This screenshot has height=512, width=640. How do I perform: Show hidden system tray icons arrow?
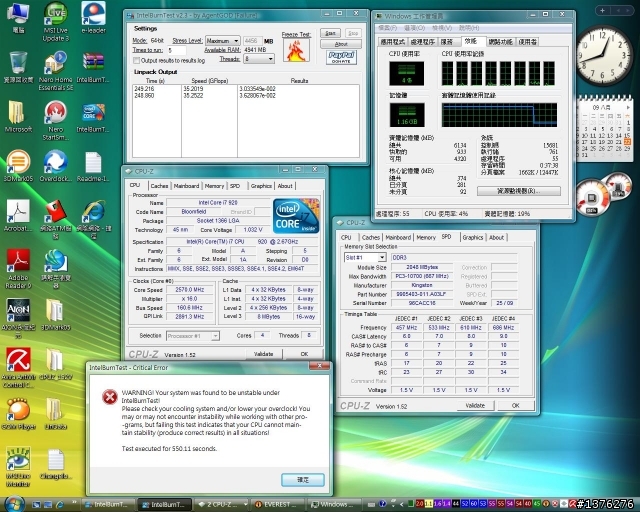pyautogui.click(x=401, y=504)
